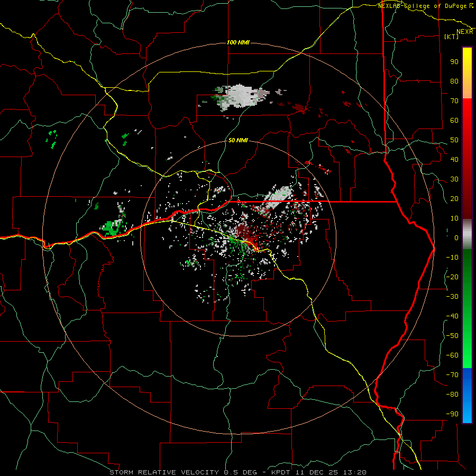476x476 pixels.
Task: Click the large gray echo near 100 NMI ring
Action: click(x=242, y=97)
